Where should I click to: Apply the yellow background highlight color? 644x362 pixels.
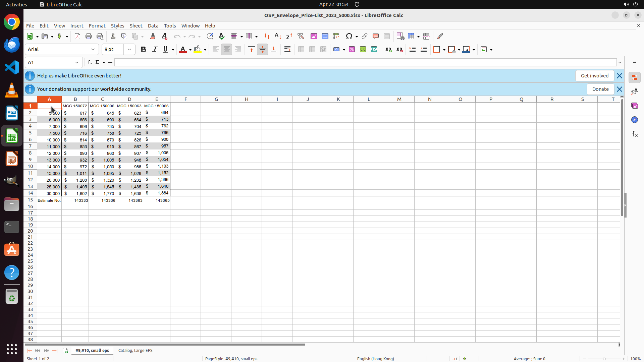pos(198,50)
